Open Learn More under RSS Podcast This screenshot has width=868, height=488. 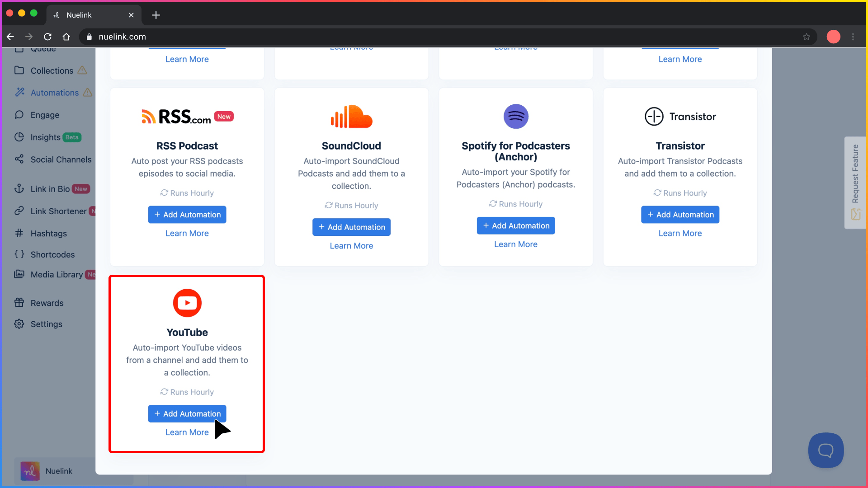(x=187, y=233)
